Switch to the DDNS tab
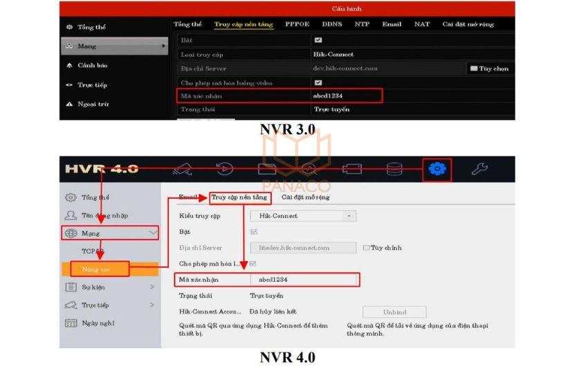This screenshot has width=588, height=369. click(332, 24)
